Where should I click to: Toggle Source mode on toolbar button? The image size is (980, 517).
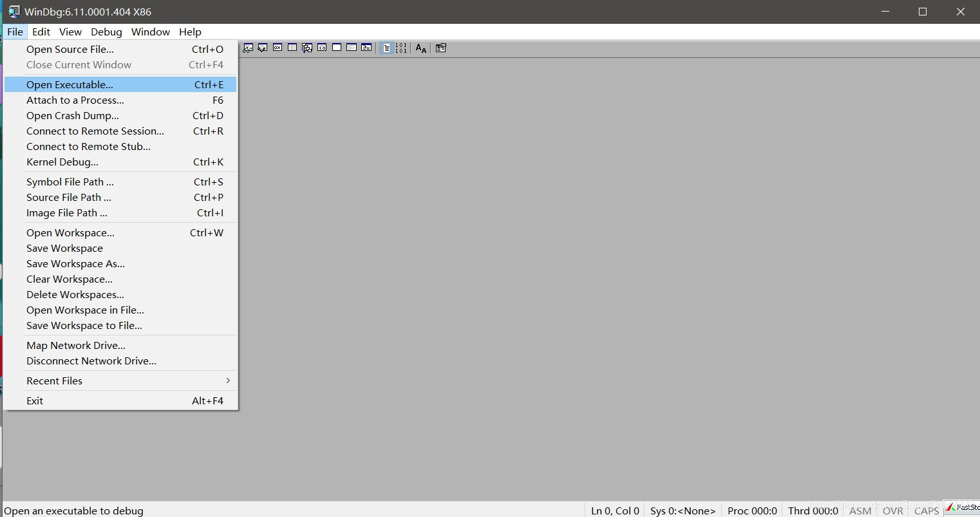[386, 48]
